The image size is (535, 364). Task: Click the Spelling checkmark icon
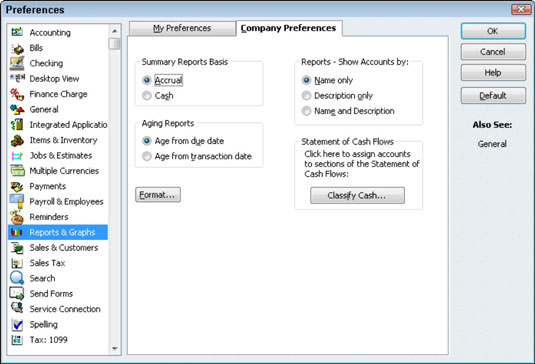[17, 324]
